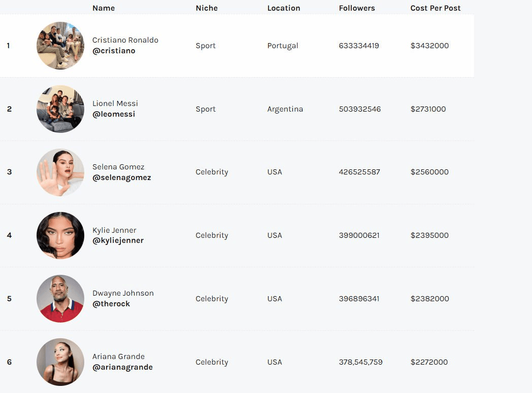Follow the @selenagomez handle link
Screen dimensions: 532x393
click(121, 177)
